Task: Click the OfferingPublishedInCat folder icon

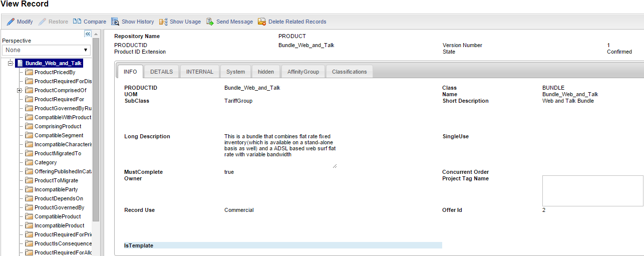Action: tap(29, 171)
